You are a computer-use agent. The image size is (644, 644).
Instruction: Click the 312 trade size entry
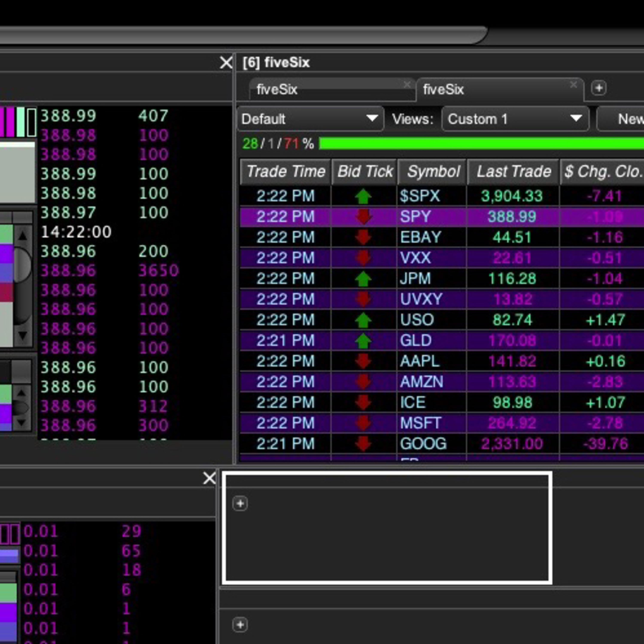click(153, 406)
